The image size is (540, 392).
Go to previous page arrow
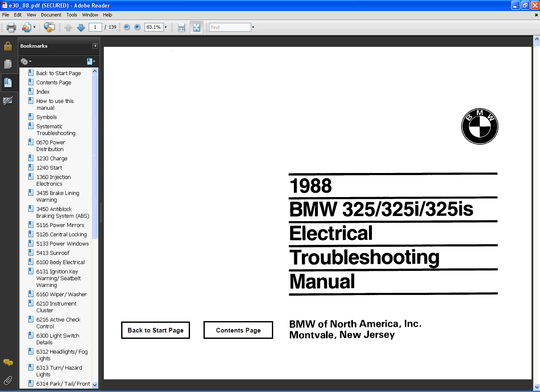click(x=68, y=27)
